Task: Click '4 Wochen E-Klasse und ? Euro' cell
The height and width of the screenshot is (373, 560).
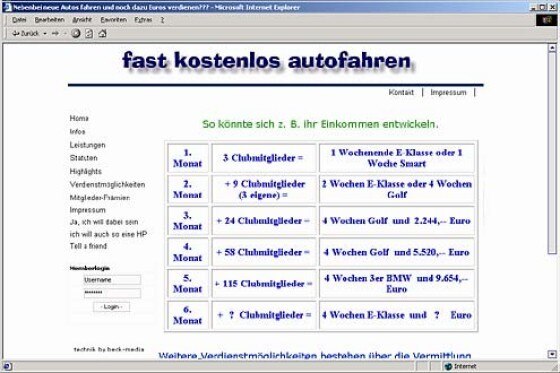Action: (397, 315)
